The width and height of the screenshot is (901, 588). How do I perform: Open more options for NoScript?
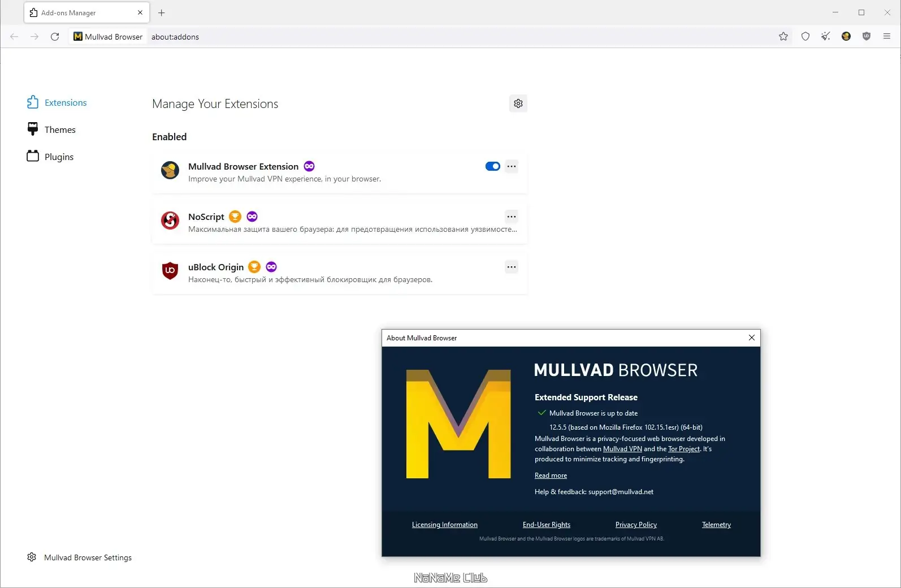[512, 217]
